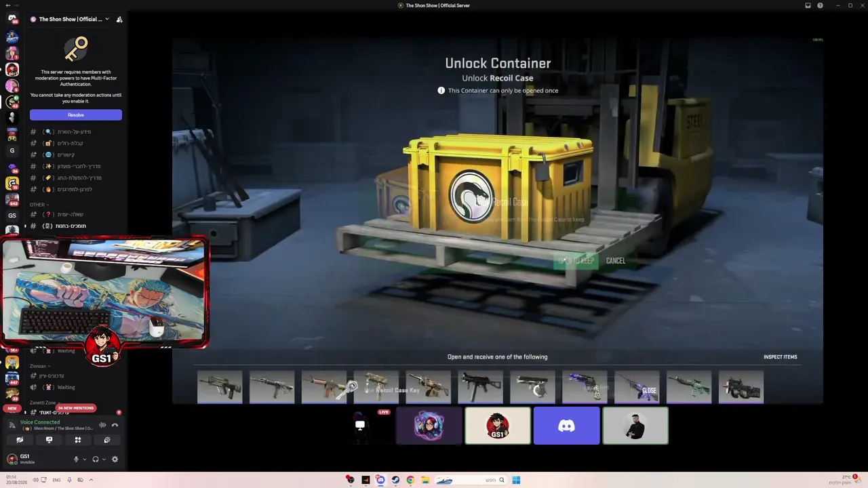Jump to the 34 New Mentions pill
Image resolution: width=868 pixels, height=488 pixels.
click(75, 408)
